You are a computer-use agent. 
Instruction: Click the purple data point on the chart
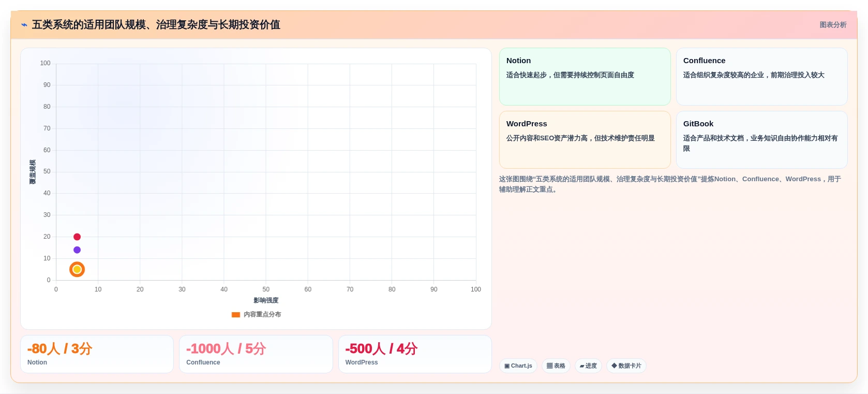77,250
